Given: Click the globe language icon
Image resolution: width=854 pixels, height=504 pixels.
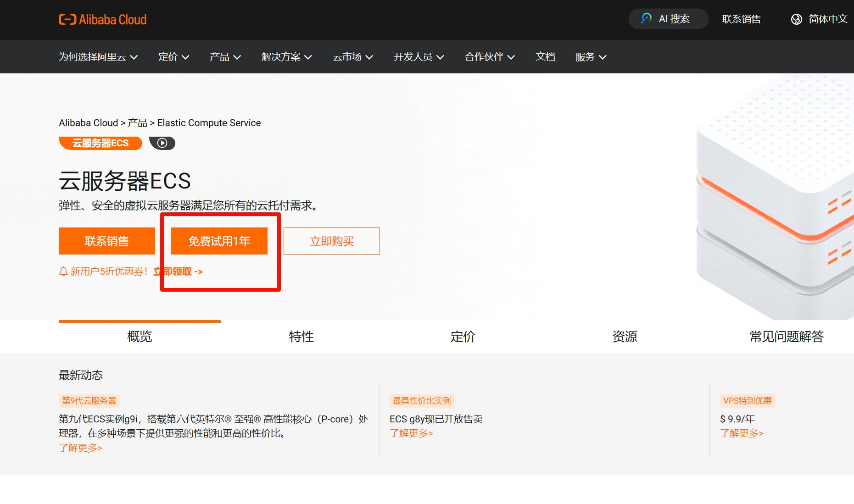Looking at the screenshot, I should [x=796, y=19].
